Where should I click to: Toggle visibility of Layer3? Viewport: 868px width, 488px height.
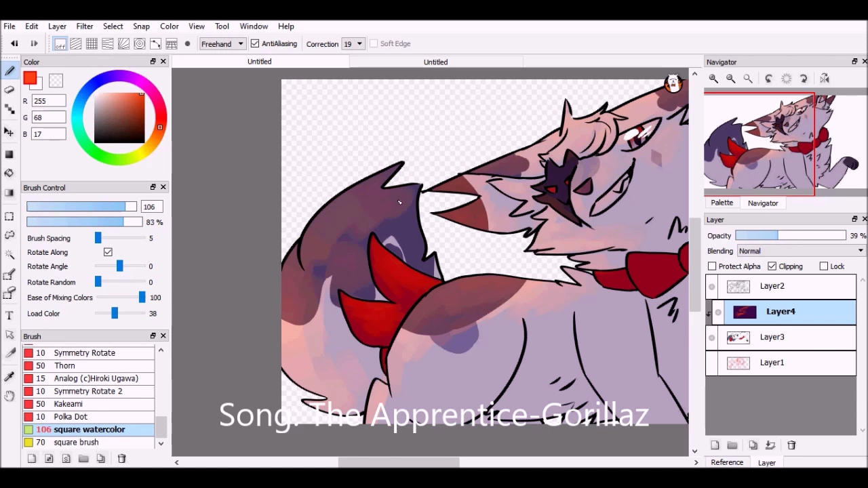click(x=711, y=338)
